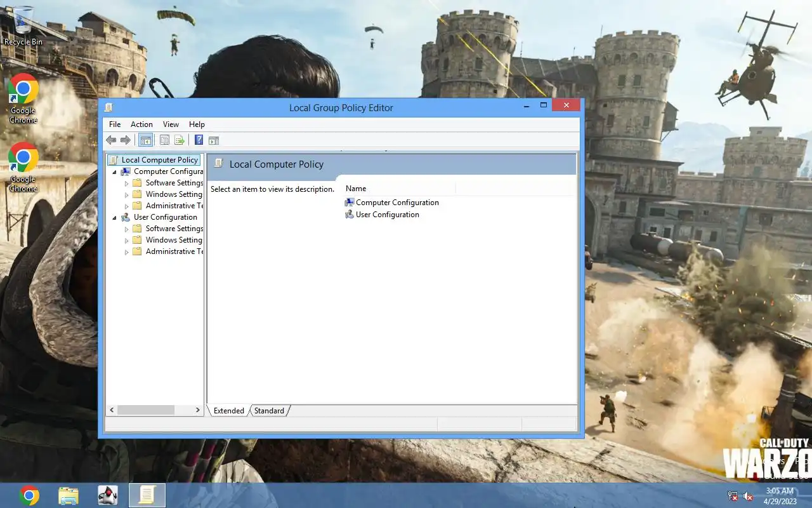Toggle the Show/Hide Action Pane button
Screen dimensions: 812x508
coord(214,140)
